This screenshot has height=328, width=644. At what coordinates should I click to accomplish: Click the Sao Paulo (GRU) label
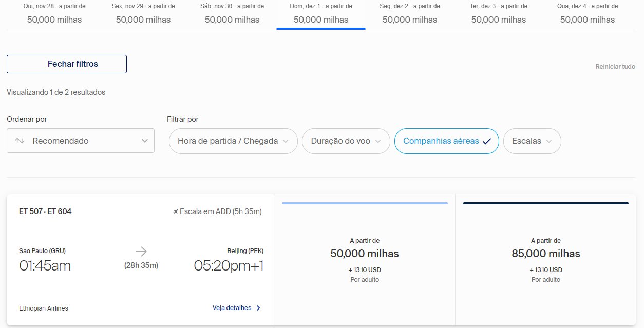click(x=42, y=251)
